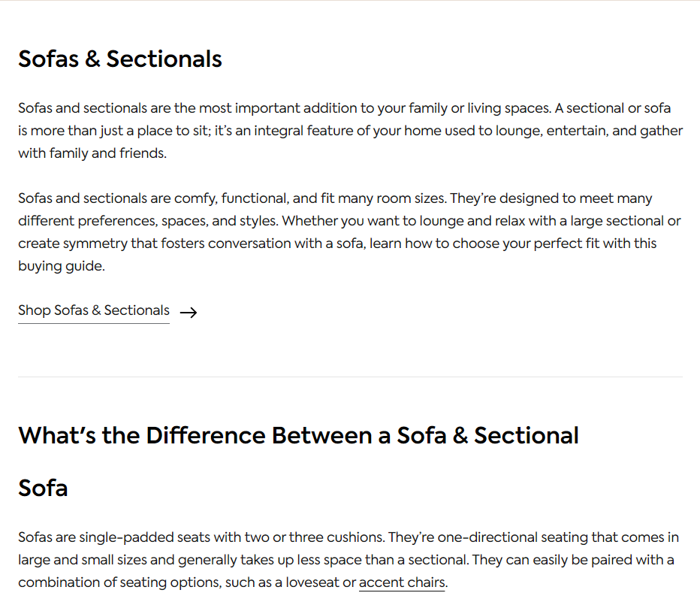Click the paragraph starting 'Sofas and sectionals are the most'
The image size is (700, 599).
point(350,131)
